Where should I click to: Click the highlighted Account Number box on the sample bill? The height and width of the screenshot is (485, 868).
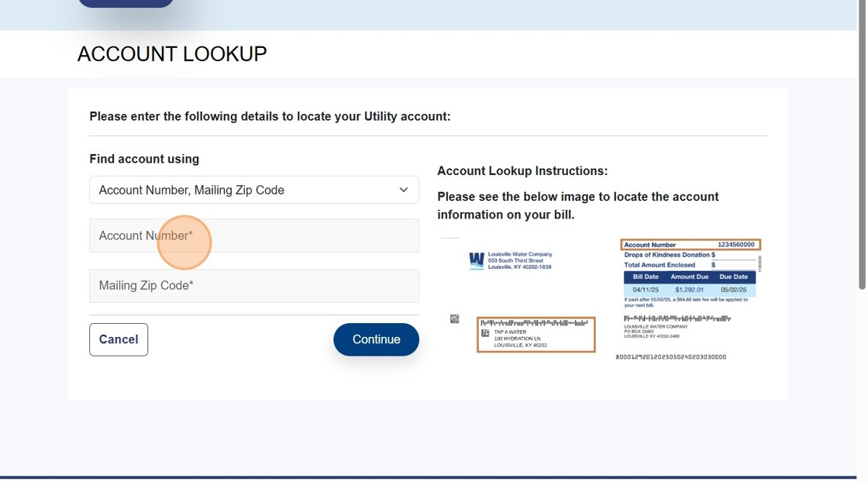(x=690, y=244)
